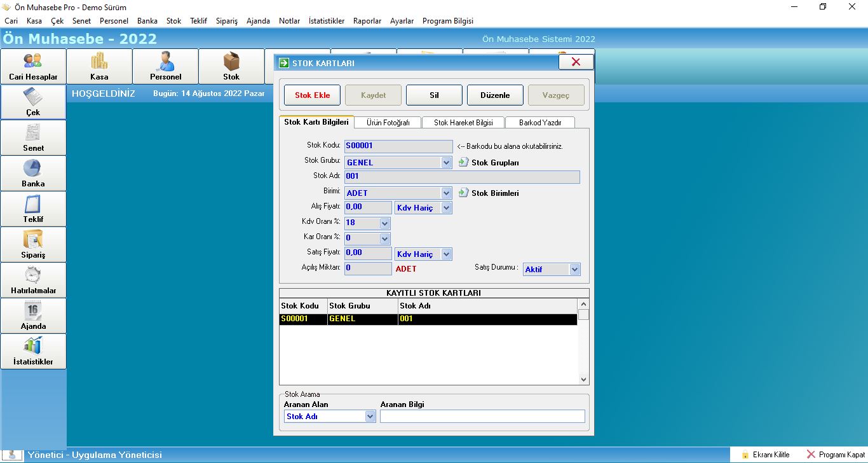Image resolution: width=868 pixels, height=463 pixels.
Task: Click the Stok Ekle button
Action: (312, 95)
